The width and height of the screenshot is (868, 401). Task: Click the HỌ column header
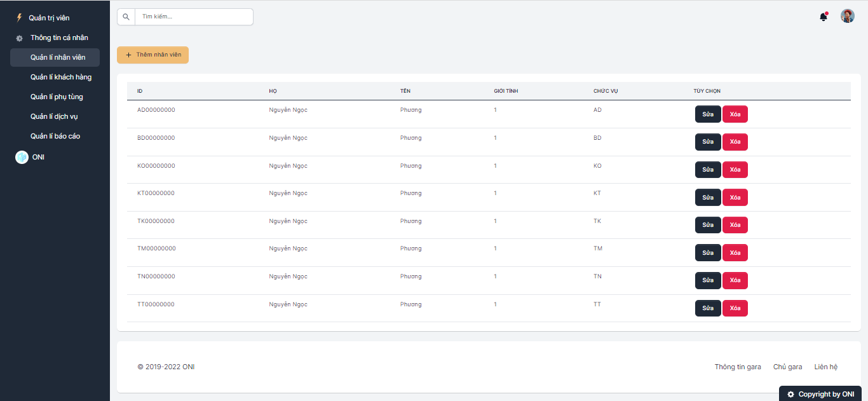[273, 91]
